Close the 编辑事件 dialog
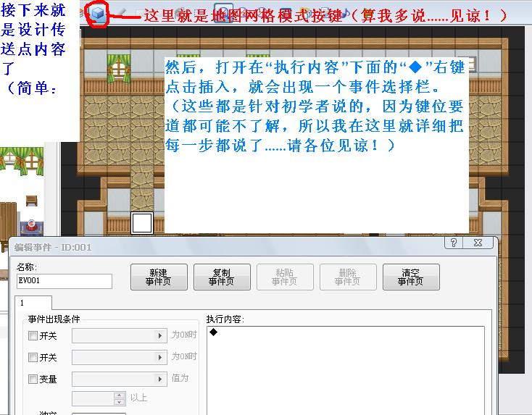Viewport: 532px width, 415px height. (478, 243)
